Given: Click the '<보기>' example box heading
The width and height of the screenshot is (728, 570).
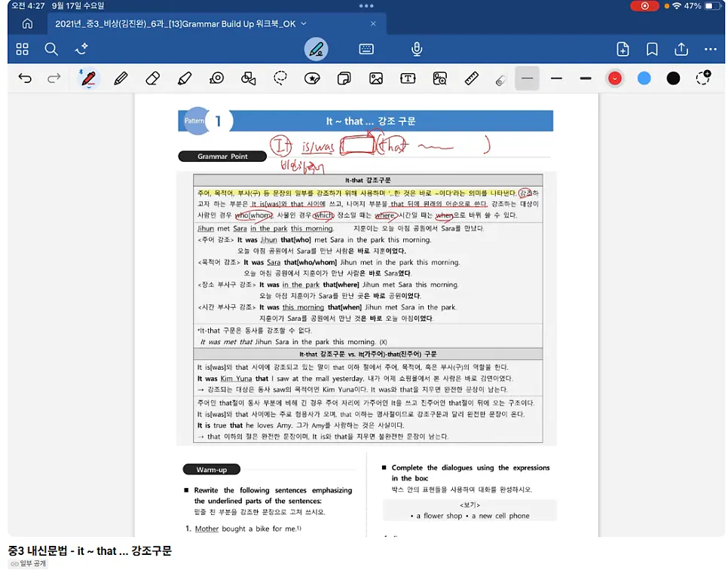Looking at the screenshot, I should coord(470,504).
